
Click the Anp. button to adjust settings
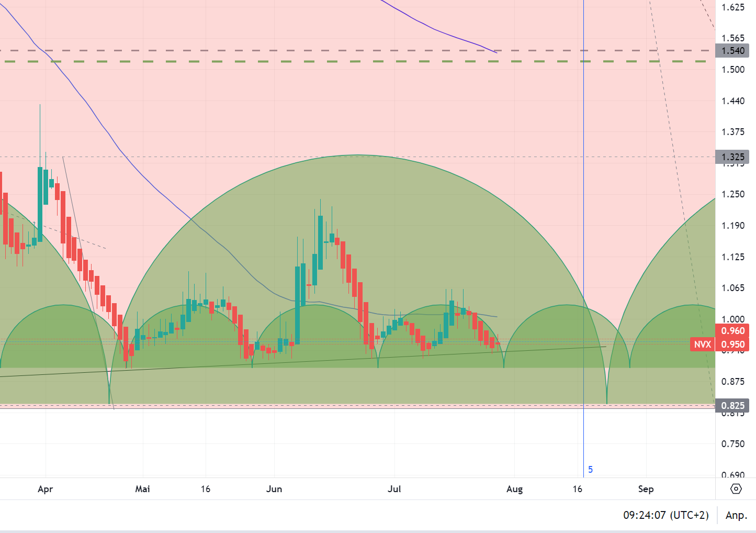(736, 515)
